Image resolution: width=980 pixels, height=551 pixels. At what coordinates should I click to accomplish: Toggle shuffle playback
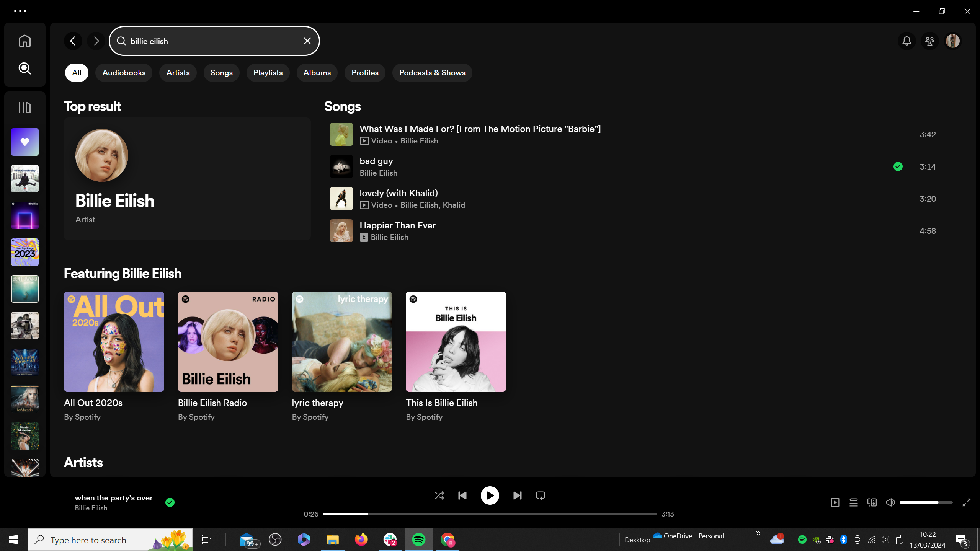(x=439, y=496)
